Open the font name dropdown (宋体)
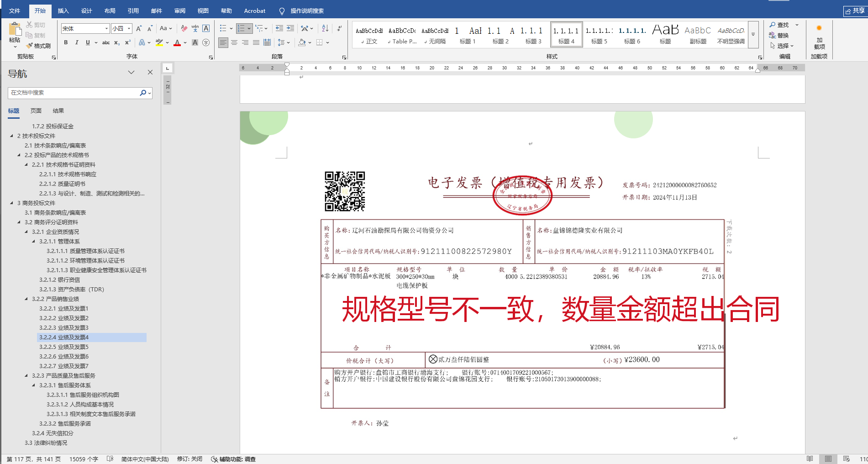 (106, 28)
